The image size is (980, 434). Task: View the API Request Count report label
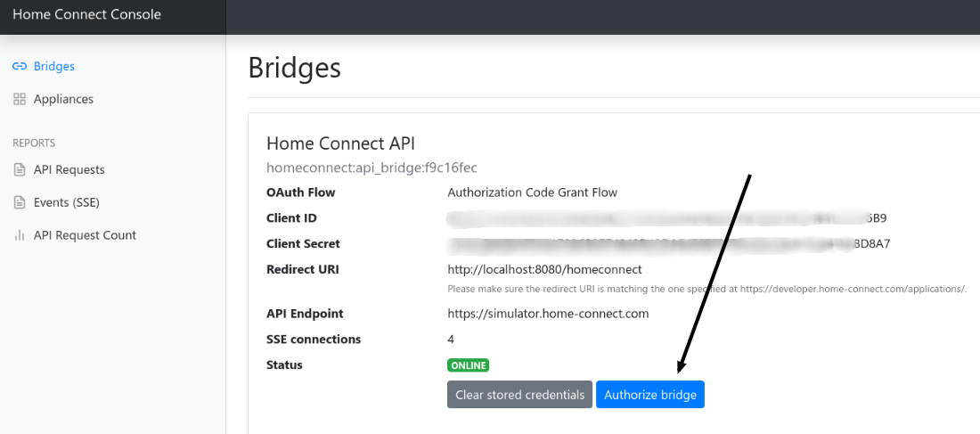point(85,236)
